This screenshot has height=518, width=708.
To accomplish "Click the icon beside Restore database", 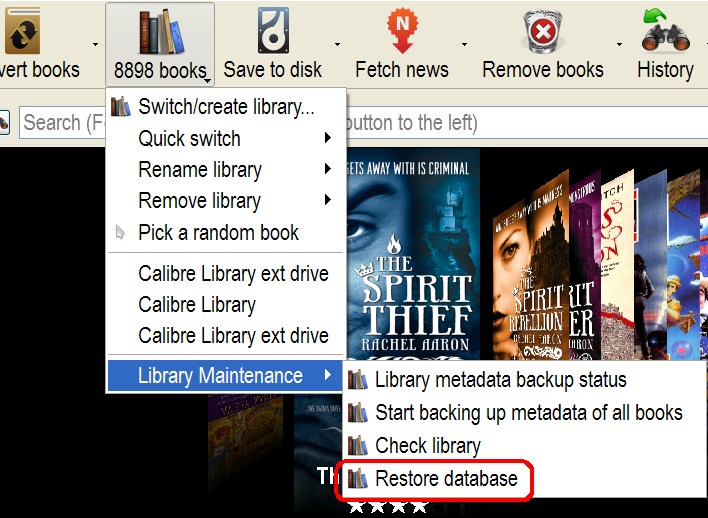I will (358, 479).
